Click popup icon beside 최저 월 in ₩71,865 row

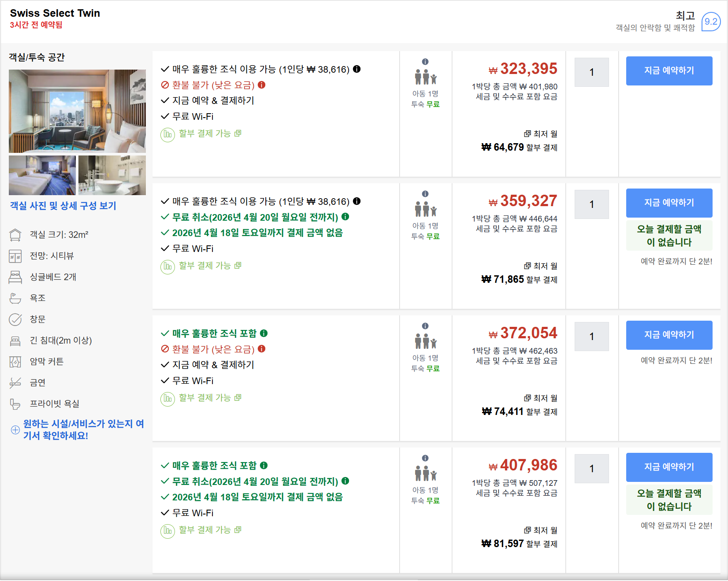527,266
